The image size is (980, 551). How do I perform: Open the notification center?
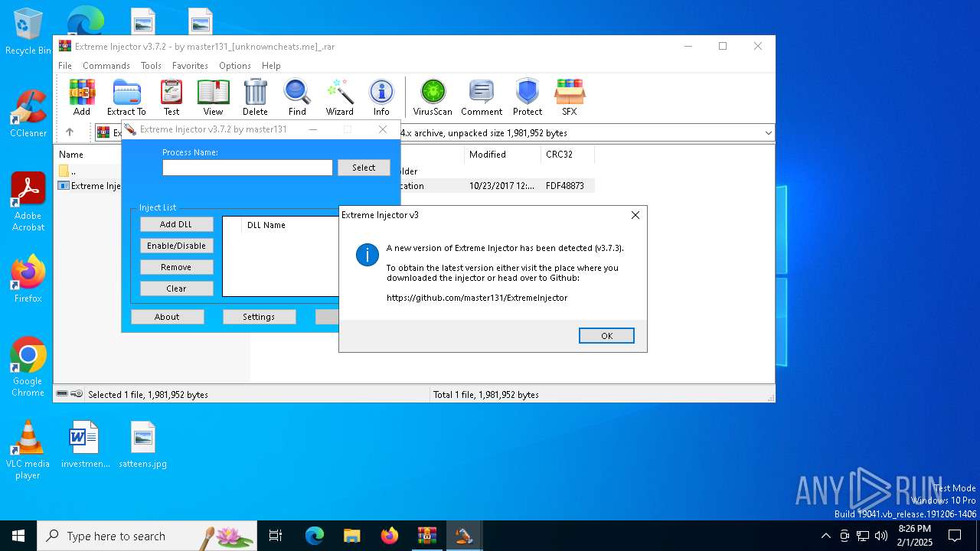point(955,536)
